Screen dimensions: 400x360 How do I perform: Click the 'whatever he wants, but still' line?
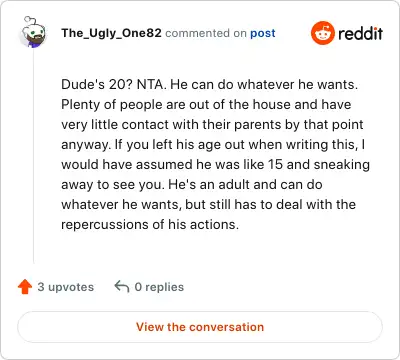pyautogui.click(x=208, y=204)
